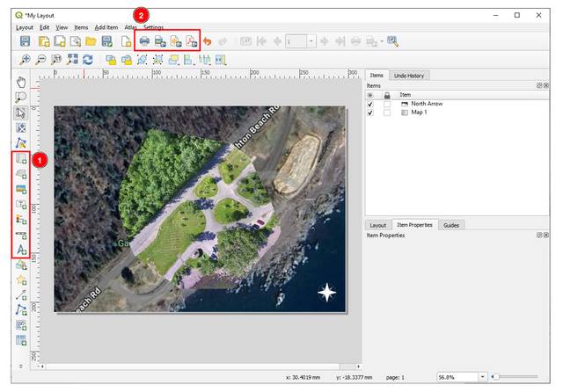Click the zoom percentage field showing 56.8%

457,377
